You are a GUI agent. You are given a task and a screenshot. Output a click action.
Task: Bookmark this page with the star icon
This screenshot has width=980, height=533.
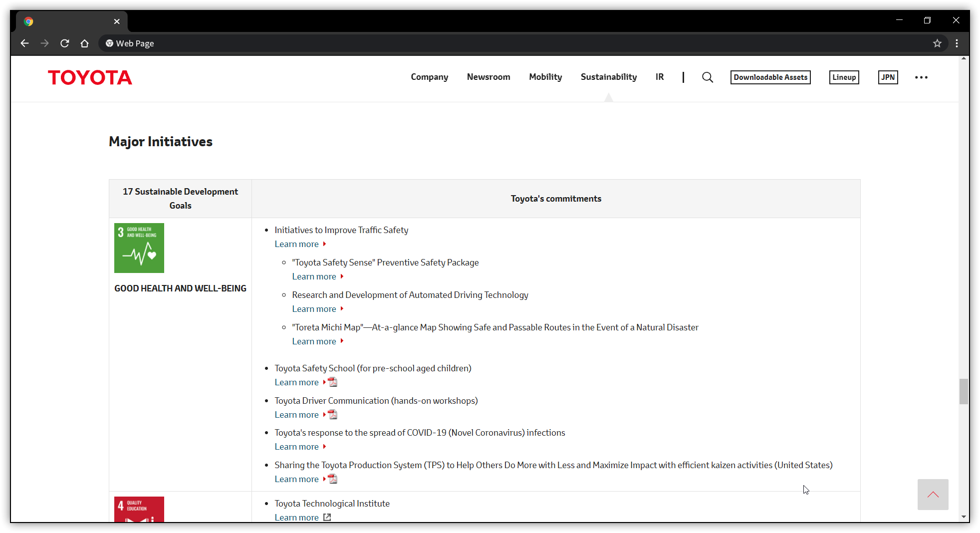click(x=937, y=43)
